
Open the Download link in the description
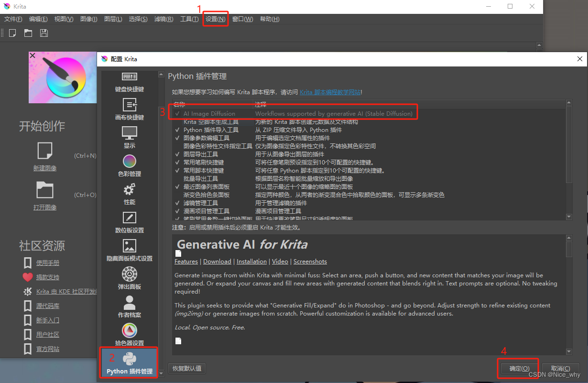(x=217, y=262)
